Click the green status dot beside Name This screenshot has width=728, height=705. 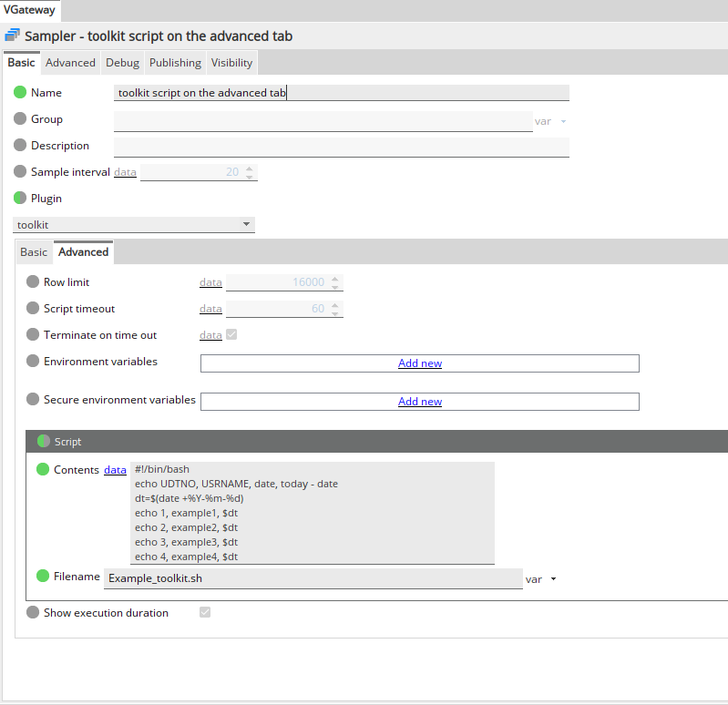tap(20, 93)
